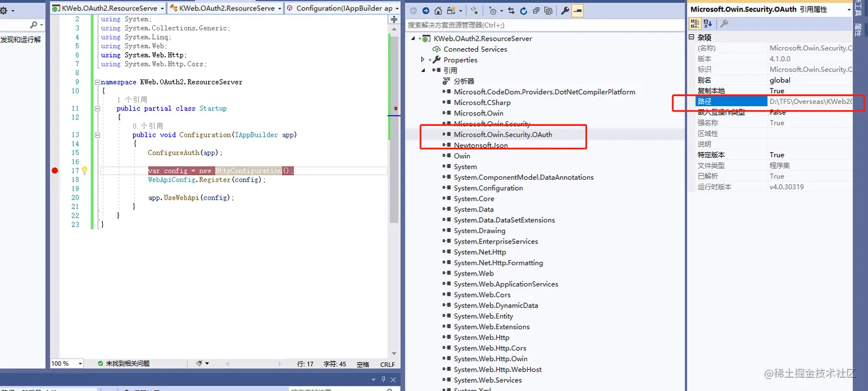Click the analyzers node icon under references
The image size is (868, 391).
point(446,82)
